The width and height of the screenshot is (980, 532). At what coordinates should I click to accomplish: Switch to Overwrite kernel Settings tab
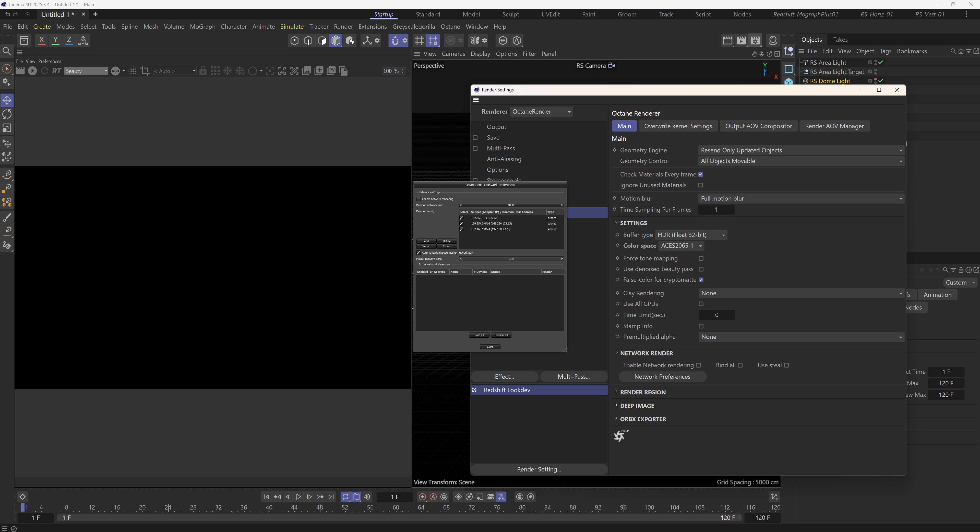(x=678, y=126)
